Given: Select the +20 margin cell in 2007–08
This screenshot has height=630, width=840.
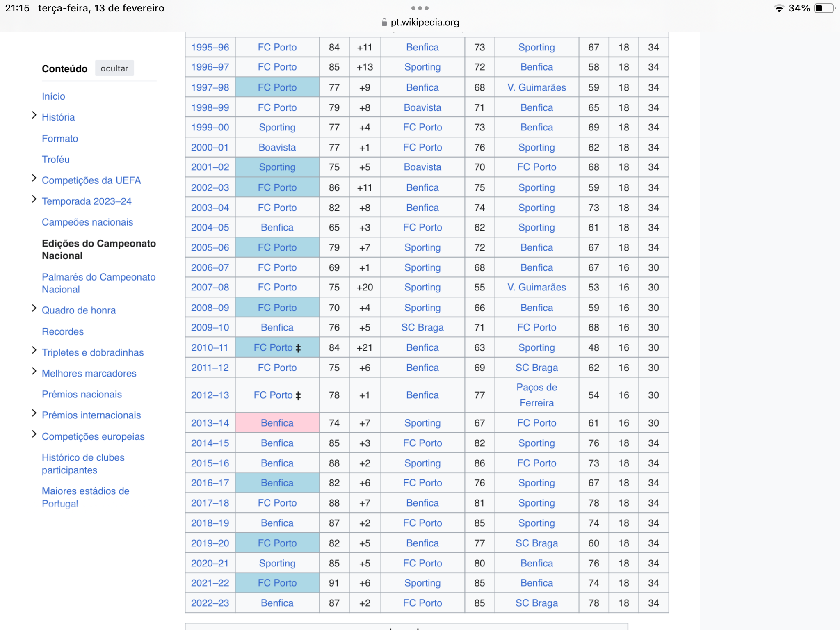Looking at the screenshot, I should click(x=365, y=287).
